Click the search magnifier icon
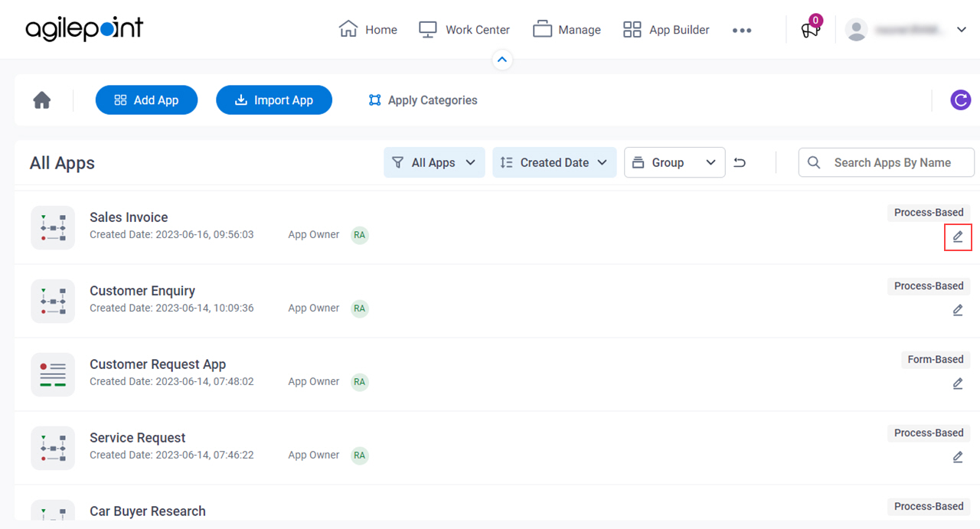 point(814,162)
